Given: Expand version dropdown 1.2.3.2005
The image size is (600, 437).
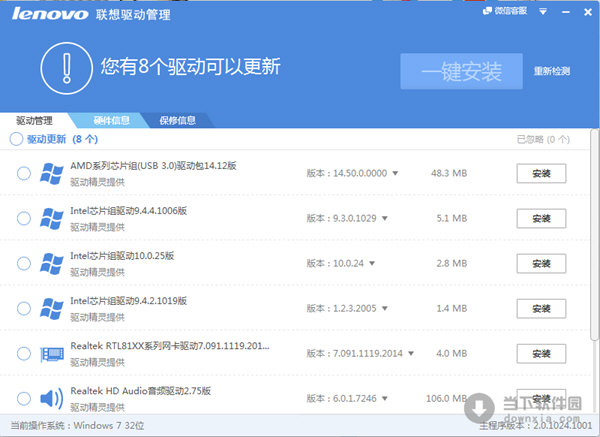Looking at the screenshot, I should (385, 308).
